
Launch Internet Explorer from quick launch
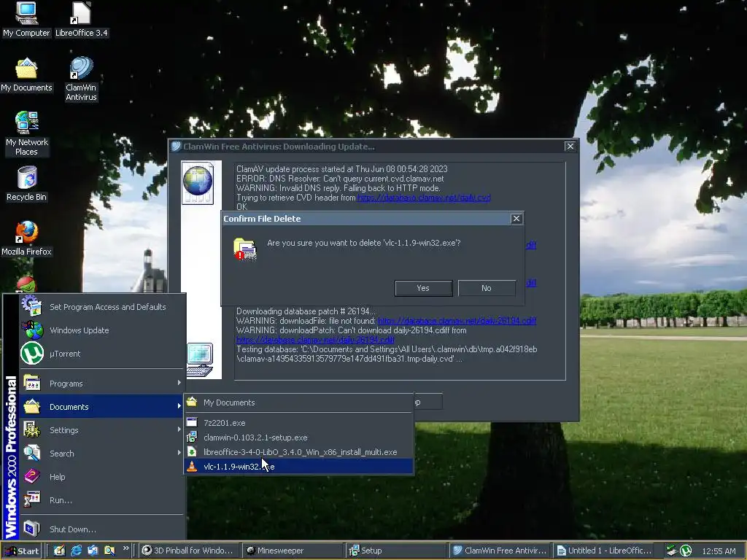click(x=76, y=551)
